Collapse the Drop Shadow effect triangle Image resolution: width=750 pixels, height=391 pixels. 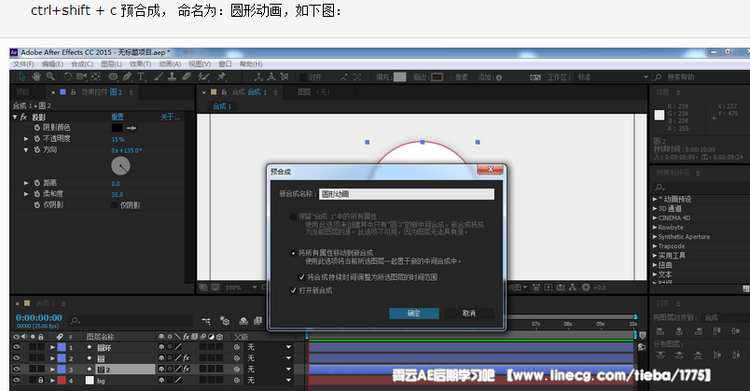(15, 117)
